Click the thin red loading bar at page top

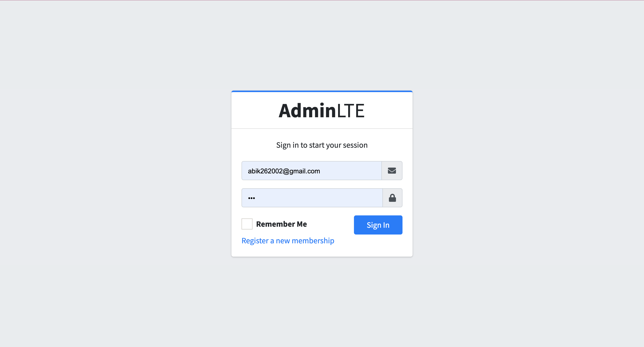pyautogui.click(x=322, y=0)
